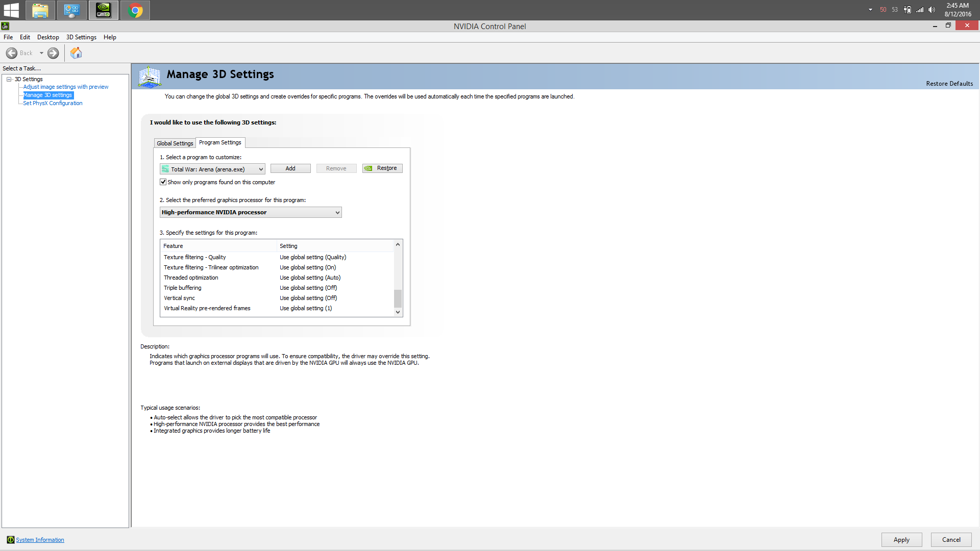The height and width of the screenshot is (551, 980).
Task: Click the Home icon in toolbar
Action: 76,53
